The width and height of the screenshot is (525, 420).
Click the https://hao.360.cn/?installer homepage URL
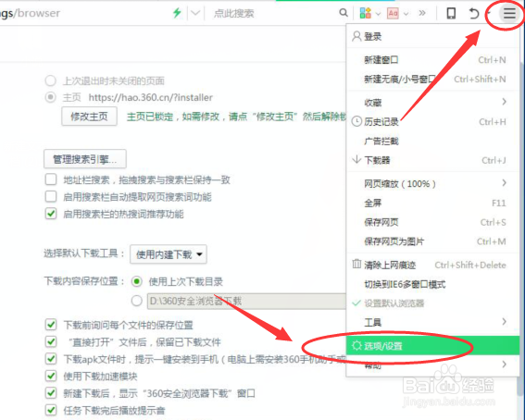(x=151, y=97)
